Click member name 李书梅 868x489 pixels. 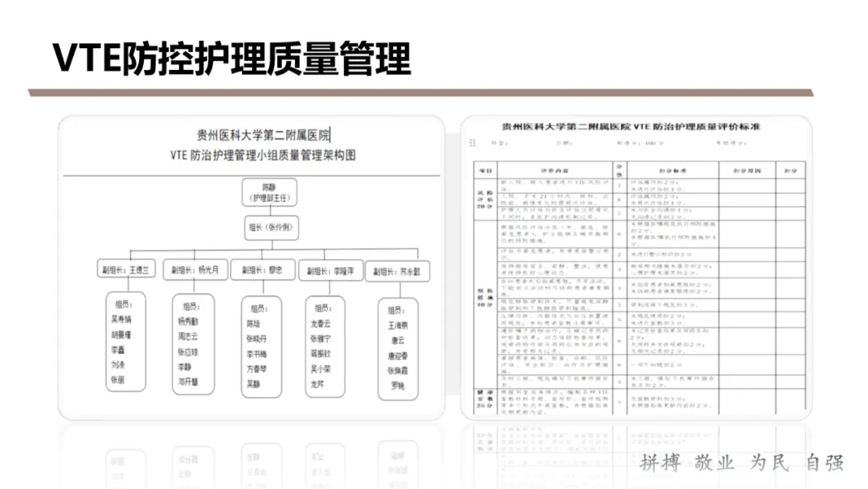256,354
